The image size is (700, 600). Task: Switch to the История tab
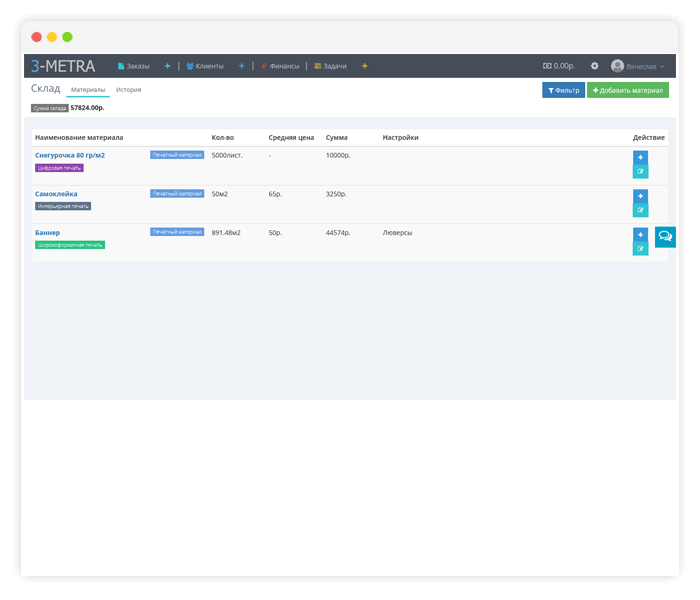[129, 90]
